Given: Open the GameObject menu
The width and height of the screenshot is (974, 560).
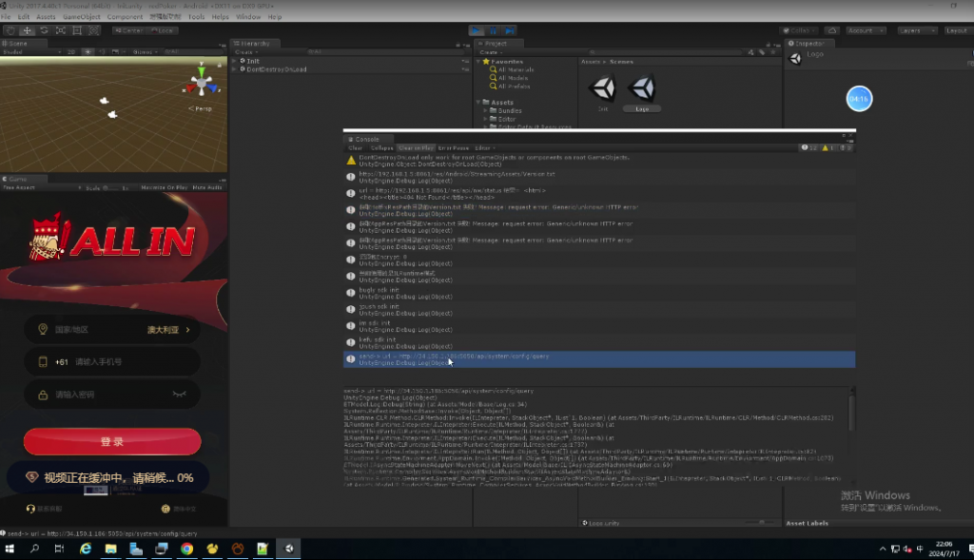Looking at the screenshot, I should (x=82, y=17).
